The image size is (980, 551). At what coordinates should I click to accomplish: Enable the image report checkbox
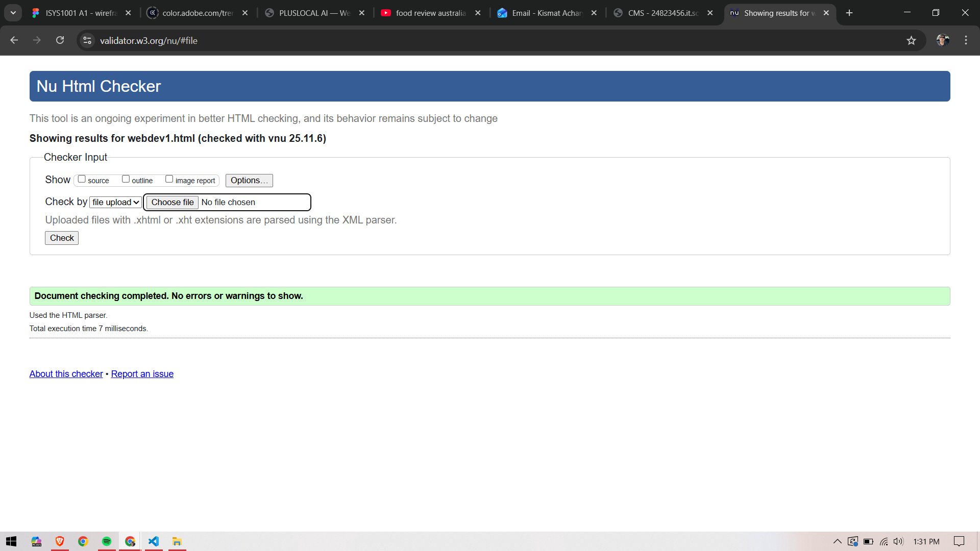tap(169, 179)
